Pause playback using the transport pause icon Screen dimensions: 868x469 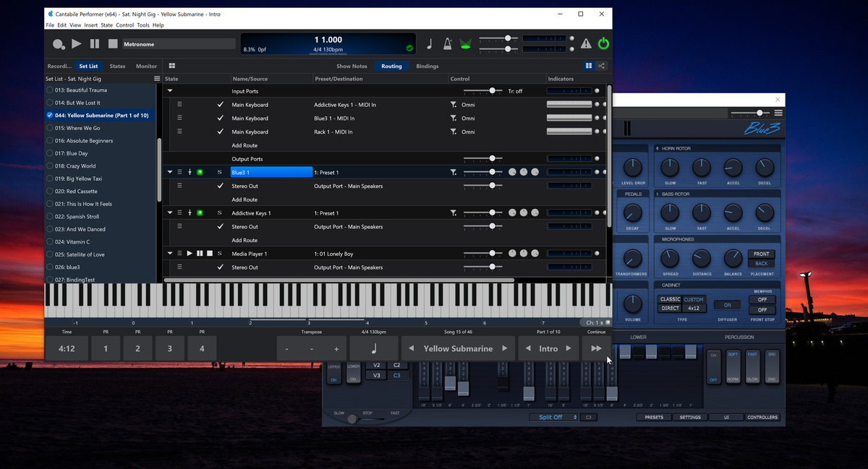(93, 43)
